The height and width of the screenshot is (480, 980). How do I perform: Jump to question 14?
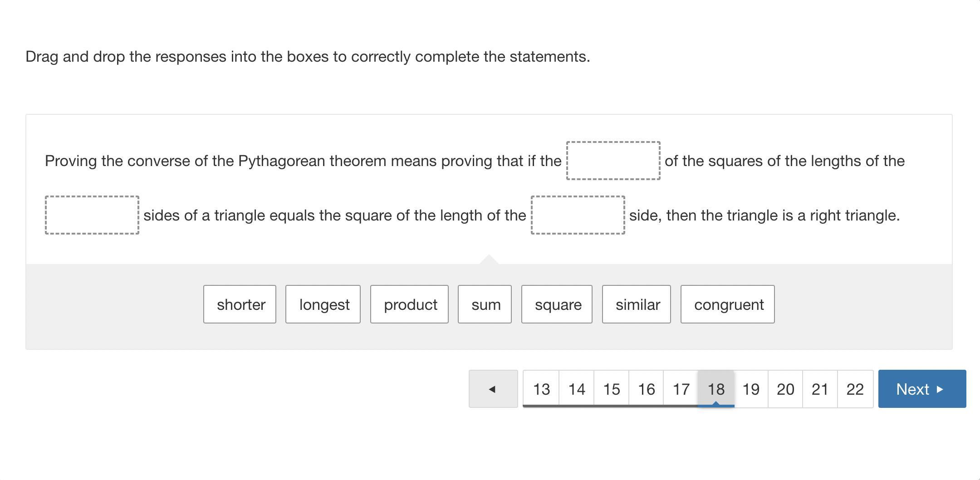[x=577, y=389]
